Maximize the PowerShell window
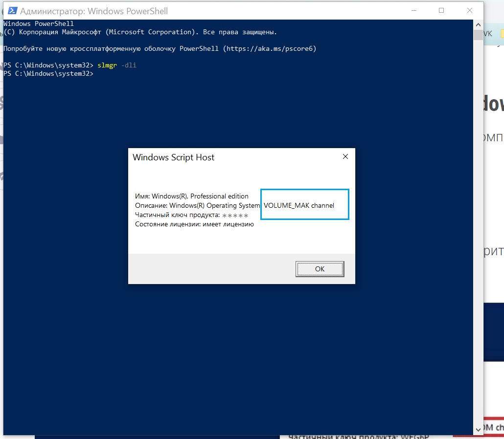This screenshot has height=439, width=504. point(441,11)
